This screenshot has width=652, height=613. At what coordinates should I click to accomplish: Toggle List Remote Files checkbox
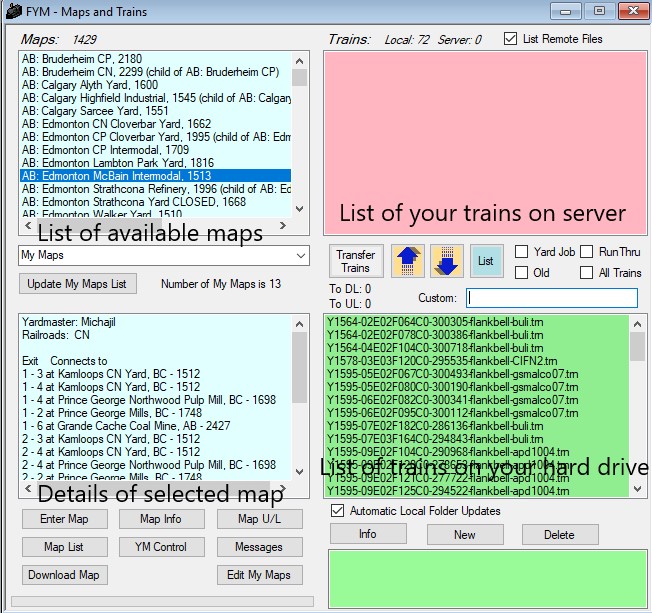[511, 39]
